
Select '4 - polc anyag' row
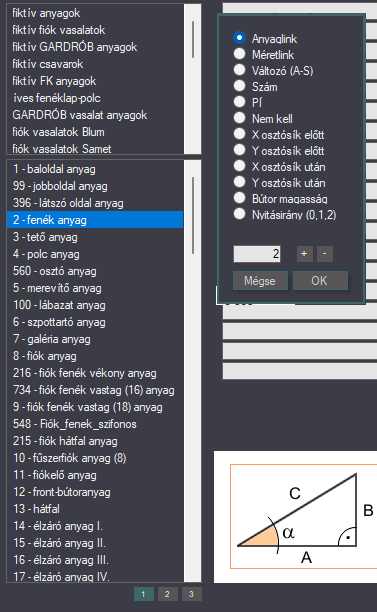95,254
